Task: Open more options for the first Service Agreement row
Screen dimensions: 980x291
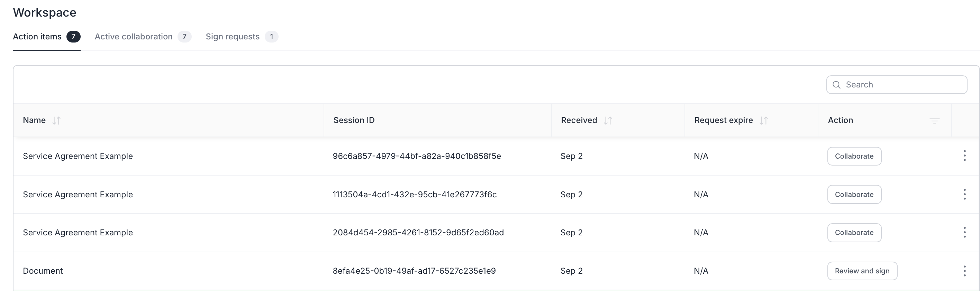Action: click(x=964, y=156)
